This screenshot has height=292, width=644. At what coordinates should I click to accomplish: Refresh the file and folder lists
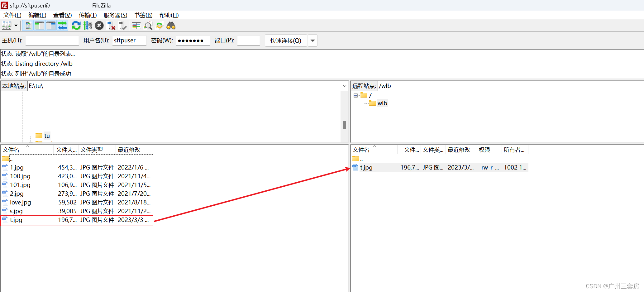76,26
